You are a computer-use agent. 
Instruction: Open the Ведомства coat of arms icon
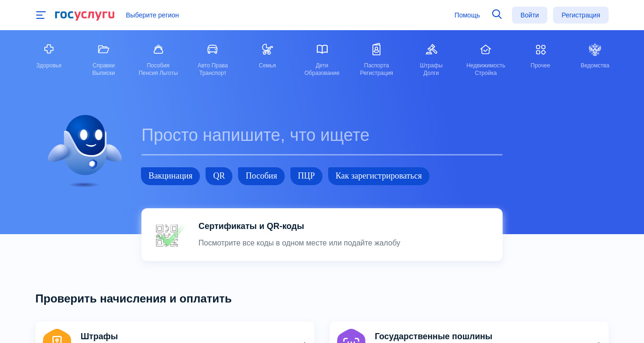(595, 49)
